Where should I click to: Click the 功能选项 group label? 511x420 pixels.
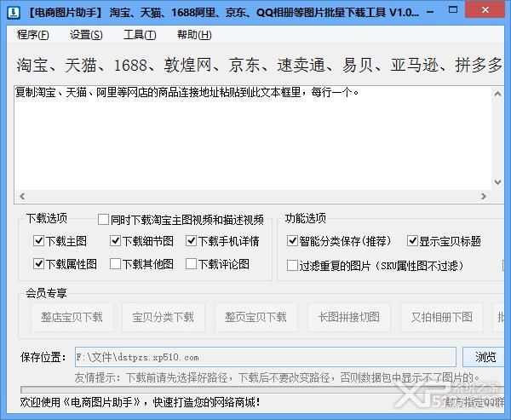(x=306, y=218)
